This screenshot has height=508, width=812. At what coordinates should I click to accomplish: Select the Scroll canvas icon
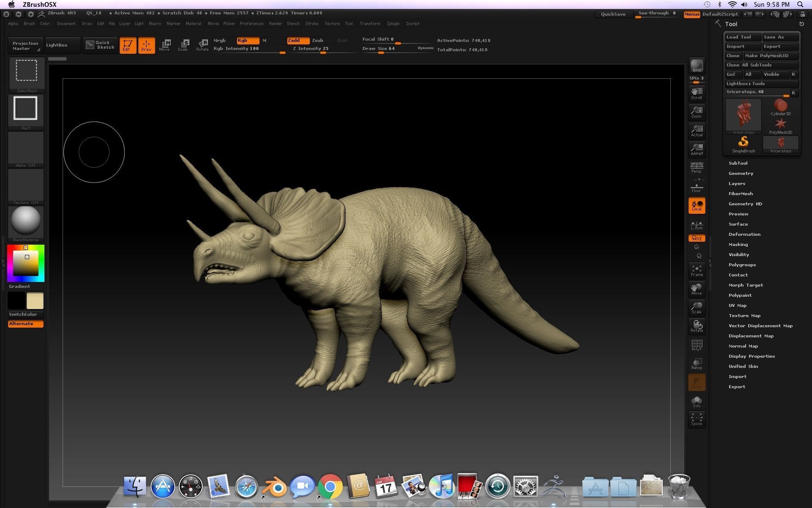tap(697, 93)
